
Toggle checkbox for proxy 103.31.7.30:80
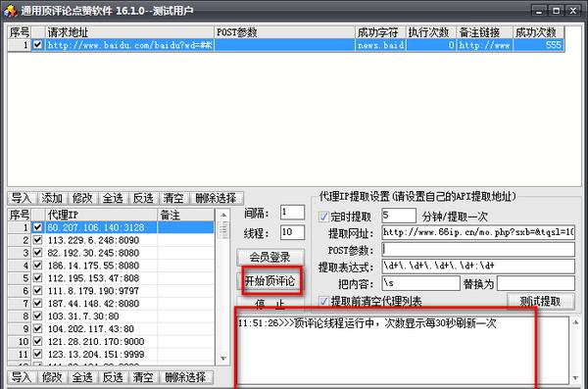click(37, 316)
